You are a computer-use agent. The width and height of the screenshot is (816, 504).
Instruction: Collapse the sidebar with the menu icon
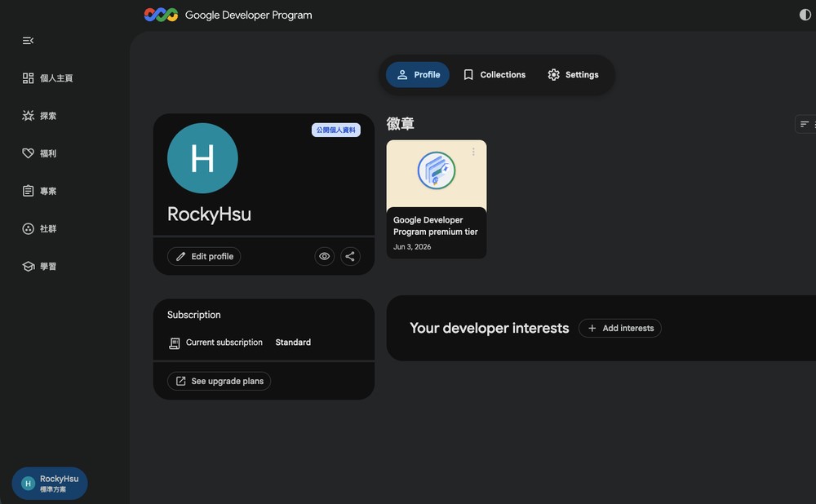pyautogui.click(x=28, y=41)
